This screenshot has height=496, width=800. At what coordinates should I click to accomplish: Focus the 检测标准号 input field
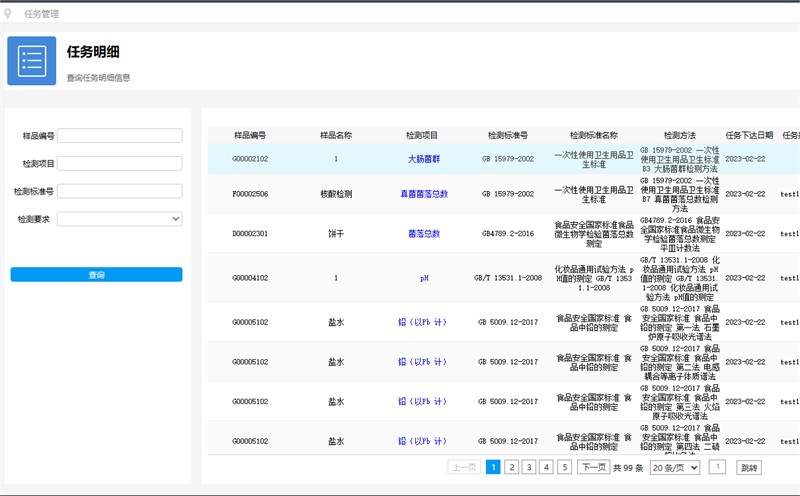120,191
